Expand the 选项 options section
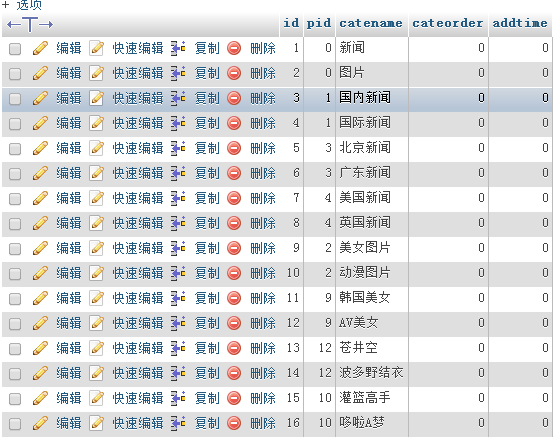Screen dimensions: 560x448 [22, 5]
